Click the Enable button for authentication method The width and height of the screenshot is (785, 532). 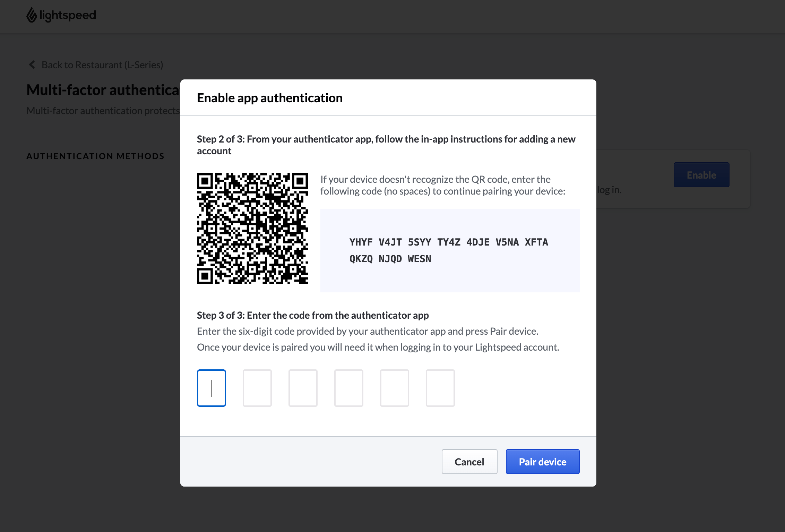701,175
